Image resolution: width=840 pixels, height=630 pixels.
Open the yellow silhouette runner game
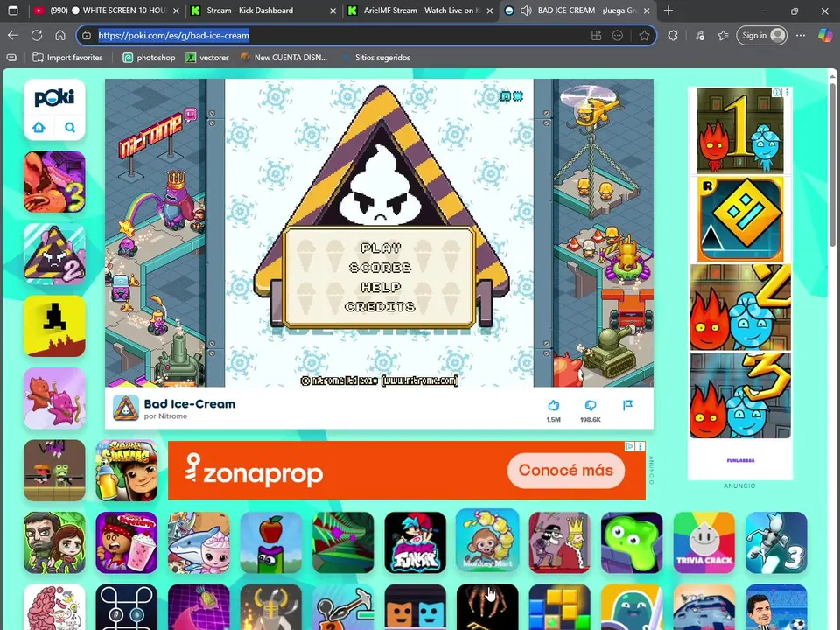[54, 325]
